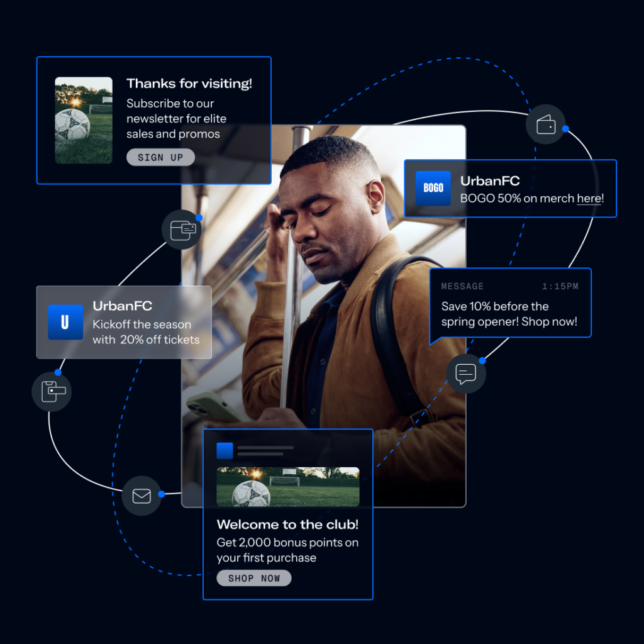
Task: Open the "Save 10% before the spring opener" message
Action: tap(509, 314)
